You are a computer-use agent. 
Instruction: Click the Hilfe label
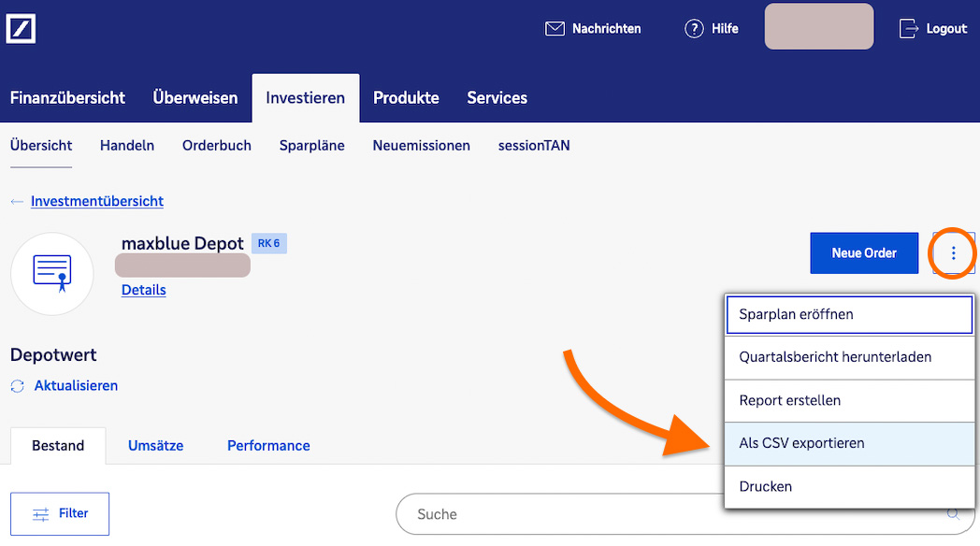(x=725, y=29)
